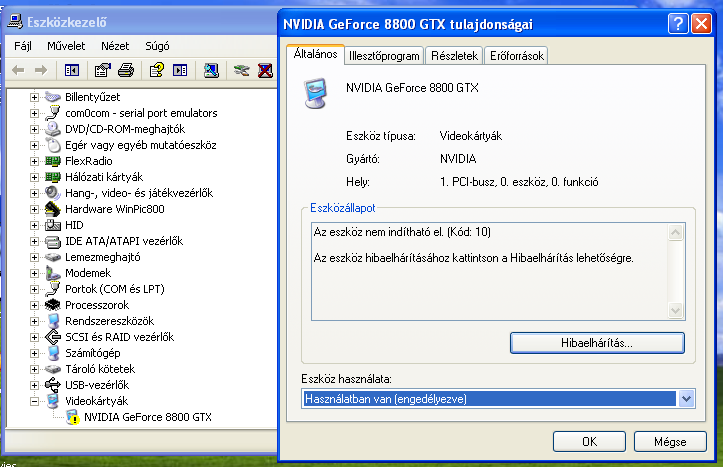The image size is (723, 467).
Task: Toggle the console tree pane toolbar icon
Action: 71,71
